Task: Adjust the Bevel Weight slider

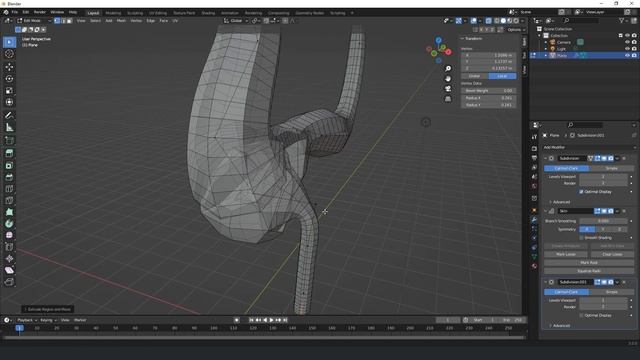Action: [x=489, y=91]
